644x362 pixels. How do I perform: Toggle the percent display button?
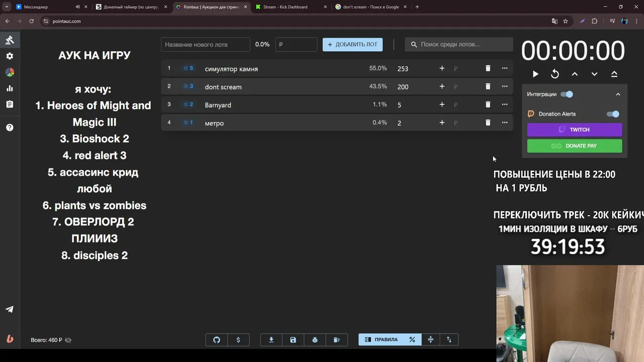(x=412, y=340)
